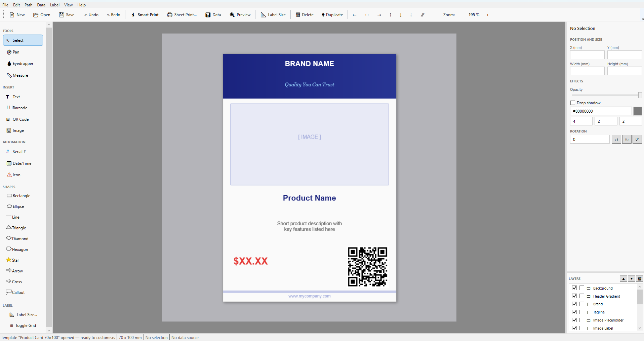
Task: Open the Edit menu
Action: pos(16,5)
